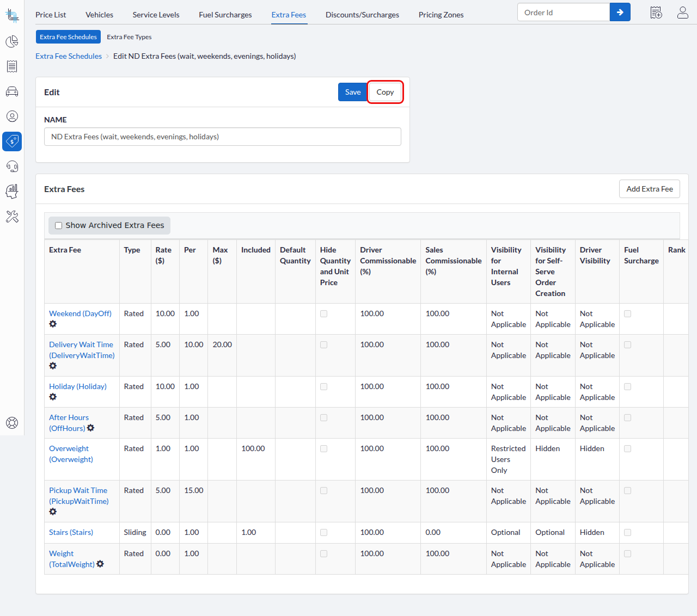
Task: Toggle Show Archived Extra Fees checkbox
Action: pyautogui.click(x=59, y=225)
